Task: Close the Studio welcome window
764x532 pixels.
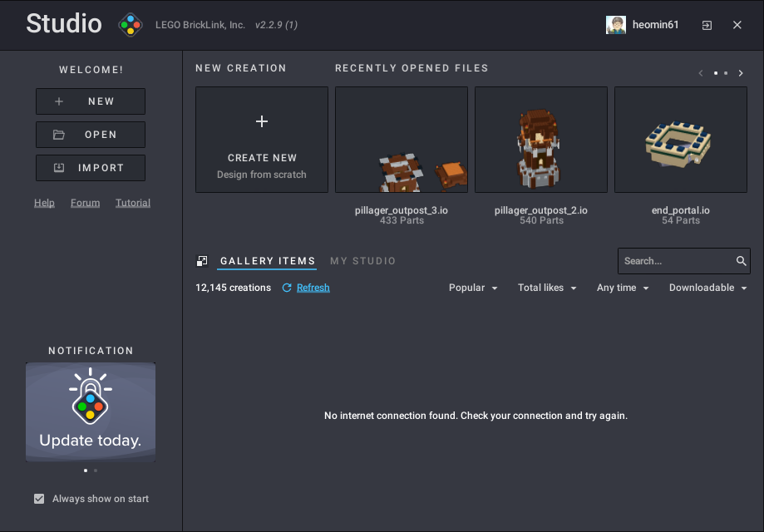Action: coord(737,25)
